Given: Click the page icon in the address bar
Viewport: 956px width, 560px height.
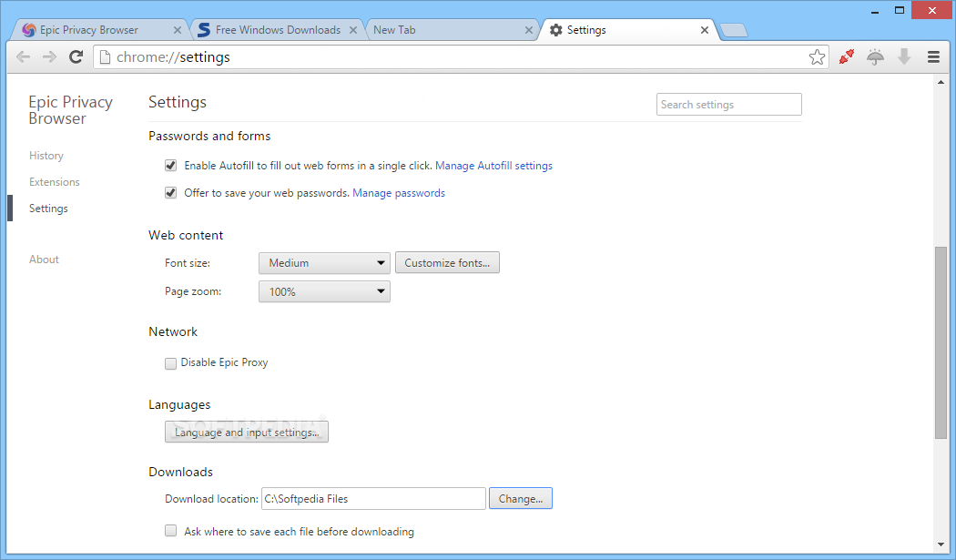Looking at the screenshot, I should [105, 57].
